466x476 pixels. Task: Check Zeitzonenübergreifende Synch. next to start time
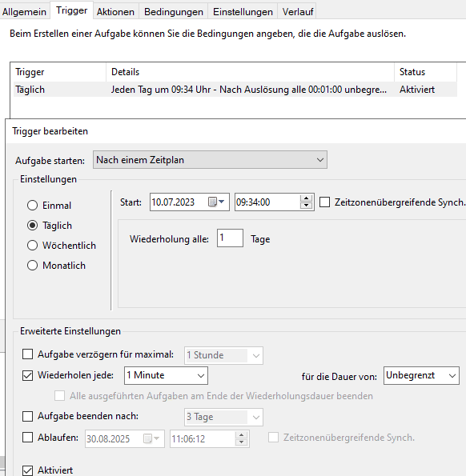point(325,202)
